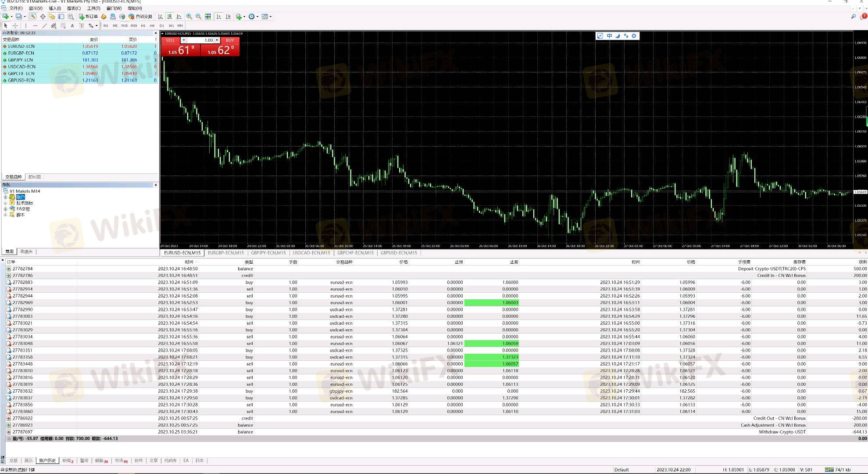Tile chart windows icon

207,17
